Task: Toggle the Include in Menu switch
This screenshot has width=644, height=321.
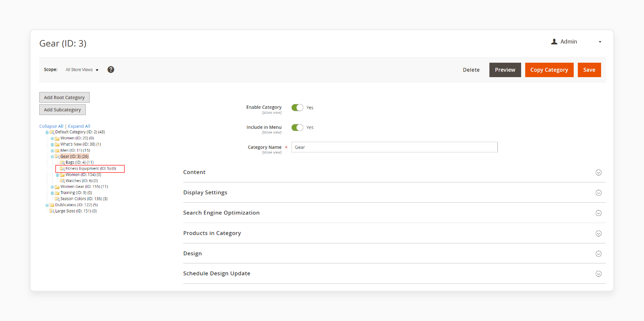Action: (x=297, y=127)
